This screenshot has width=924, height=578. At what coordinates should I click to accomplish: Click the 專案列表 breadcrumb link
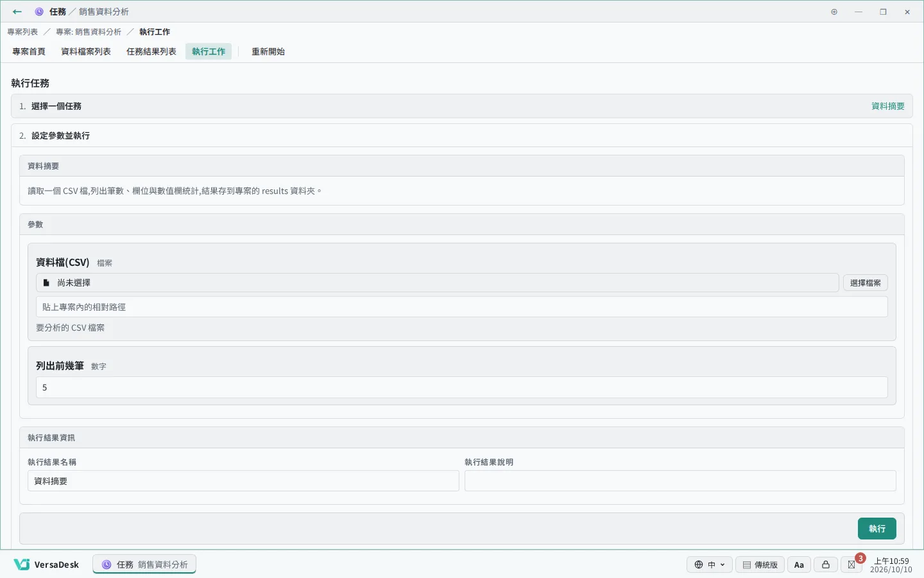tap(22, 31)
